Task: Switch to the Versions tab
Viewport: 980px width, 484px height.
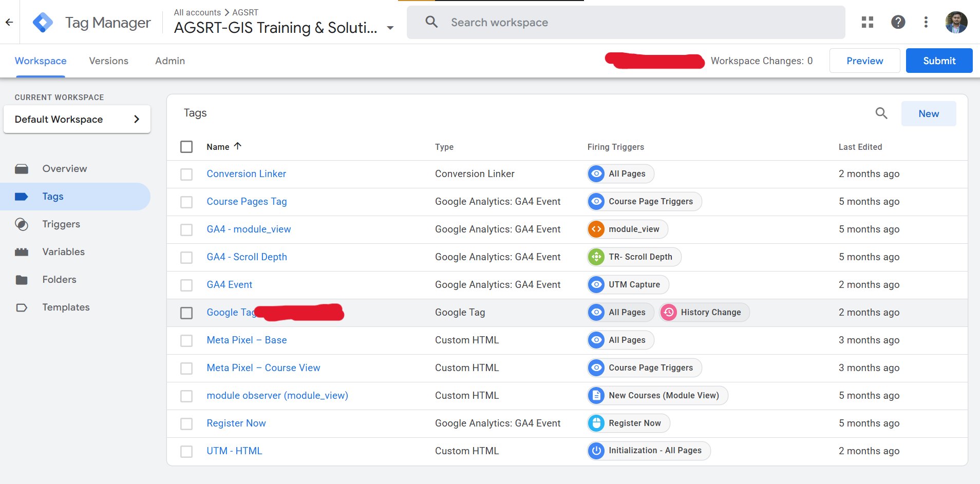Action: click(x=109, y=61)
